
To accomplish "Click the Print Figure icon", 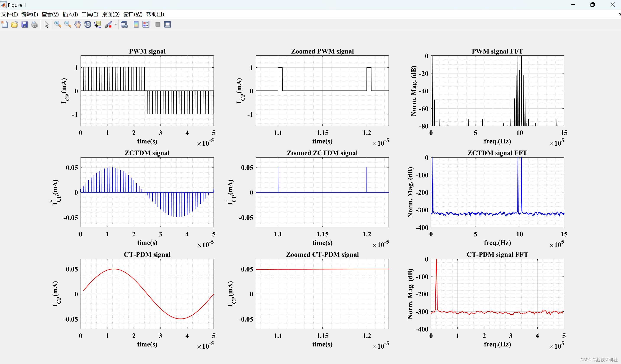I will tap(34, 24).
